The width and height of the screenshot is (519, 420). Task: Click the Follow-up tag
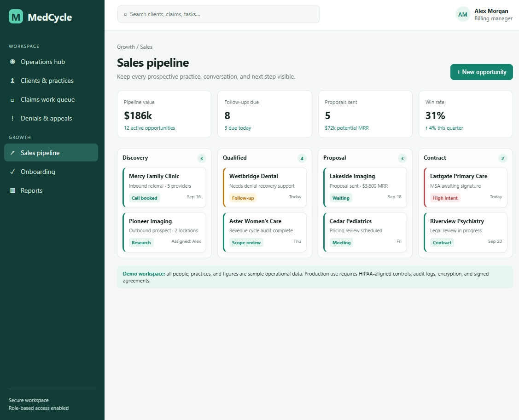click(243, 198)
